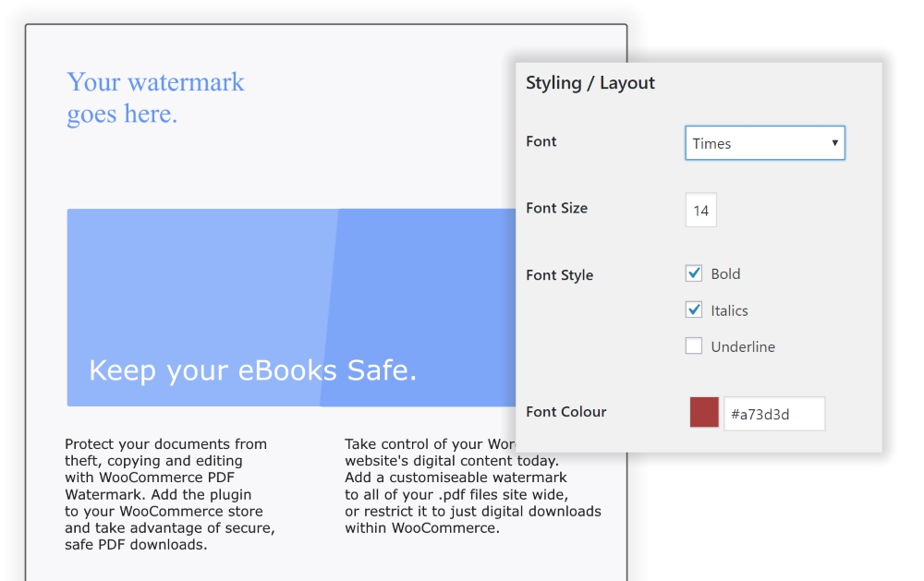Toggle the Bold checkmark icon
The width and height of the screenshot is (924, 581).
point(694,272)
